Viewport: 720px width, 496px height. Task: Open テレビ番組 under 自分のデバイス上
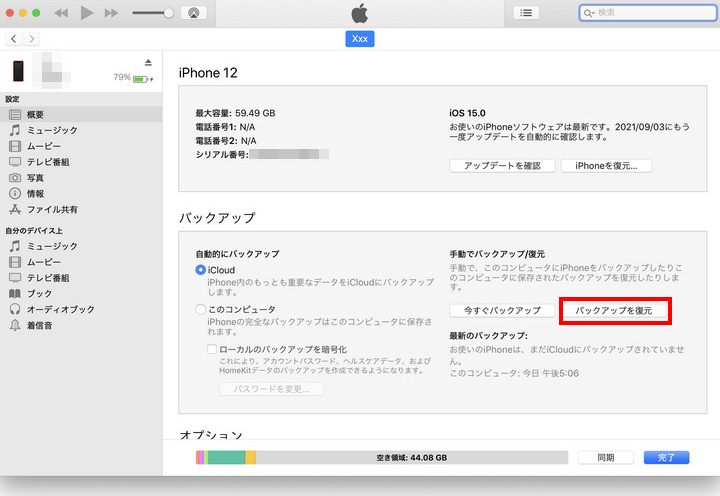(x=81, y=278)
